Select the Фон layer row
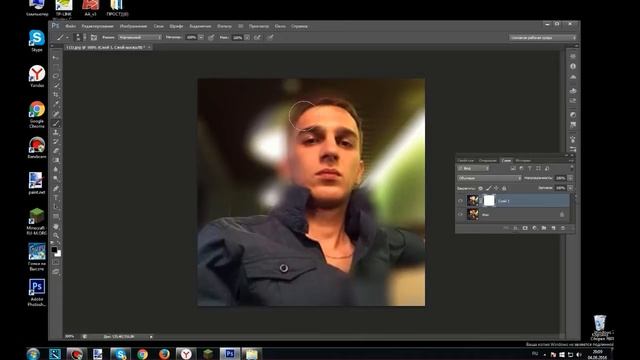The image size is (640, 360). point(513,214)
